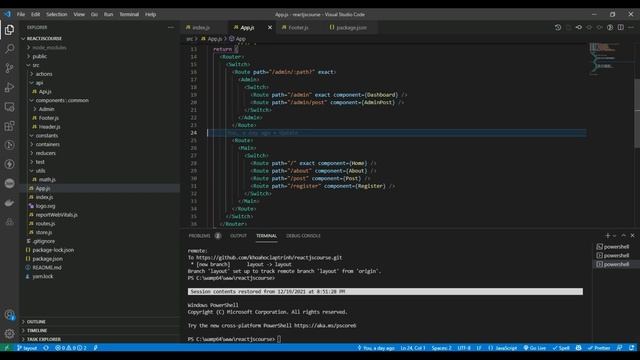Expand the public folder

(x=100, y=56)
